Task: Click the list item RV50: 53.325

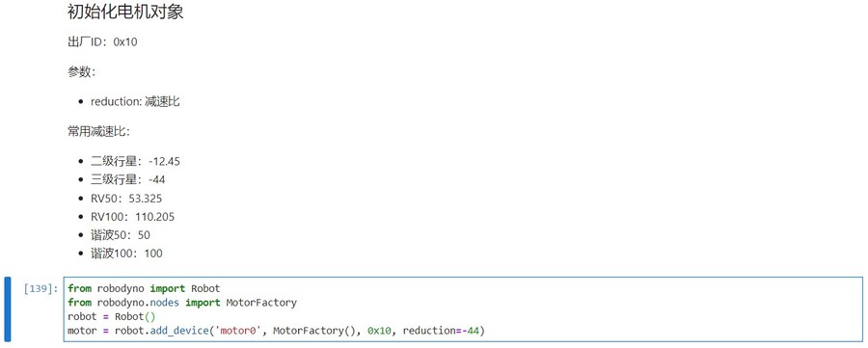Action: point(126,198)
